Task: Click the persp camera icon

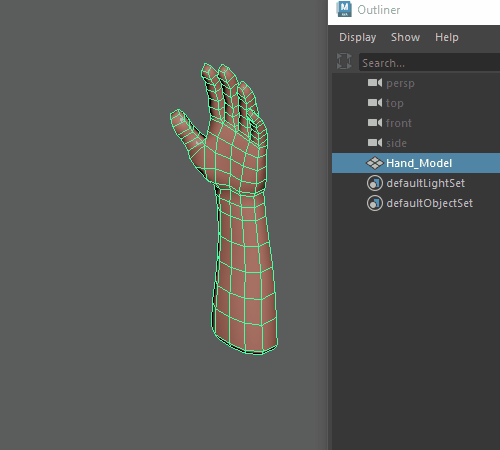Action: click(375, 83)
